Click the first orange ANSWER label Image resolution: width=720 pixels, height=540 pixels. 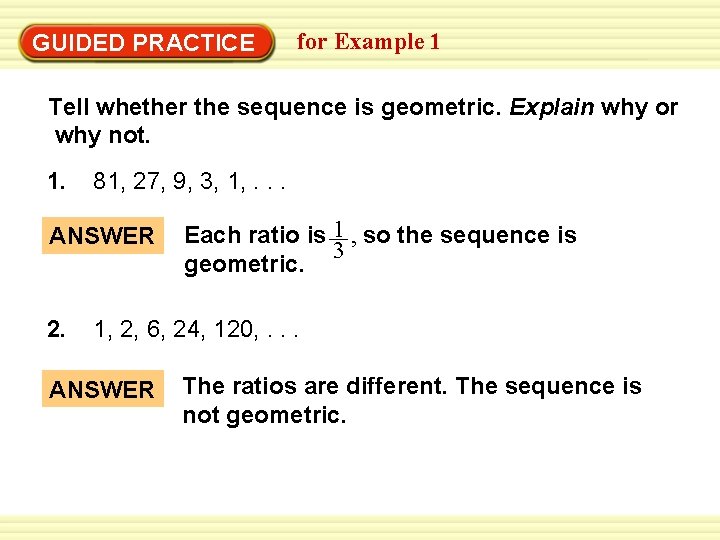click(x=103, y=236)
